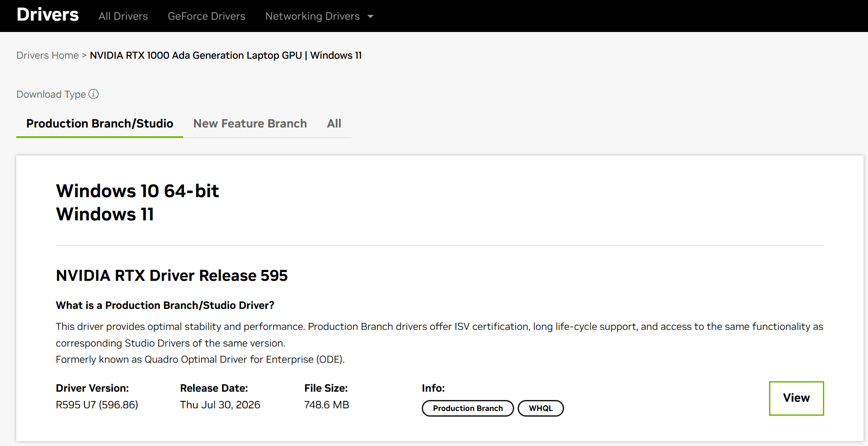Click the Download Type info icon
Image resolution: width=868 pixels, height=446 pixels.
click(94, 94)
